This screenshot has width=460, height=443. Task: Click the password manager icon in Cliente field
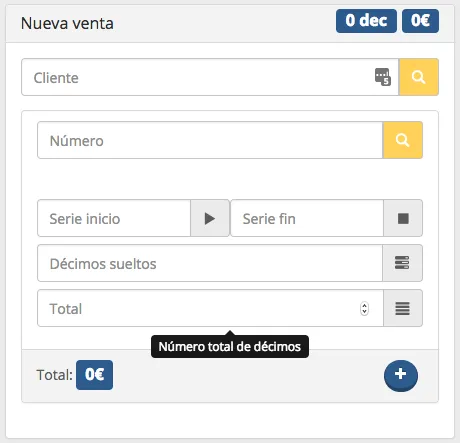pyautogui.click(x=383, y=77)
